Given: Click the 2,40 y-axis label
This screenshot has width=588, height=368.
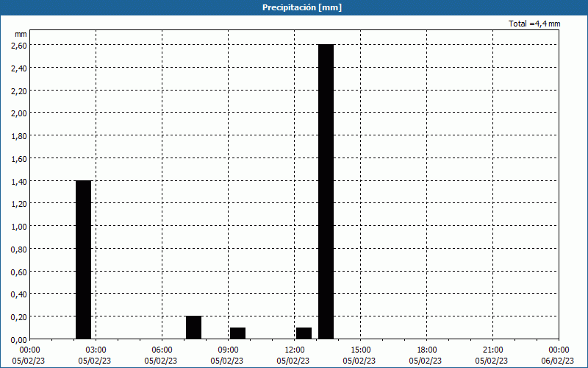Looking at the screenshot, I should [x=19, y=68].
